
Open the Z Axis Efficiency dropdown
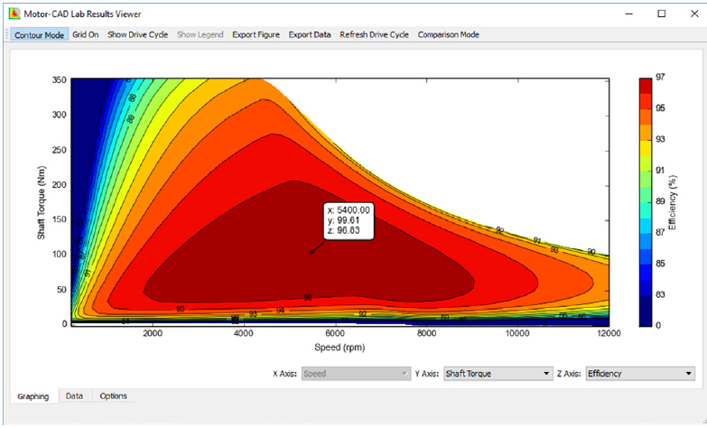640,373
